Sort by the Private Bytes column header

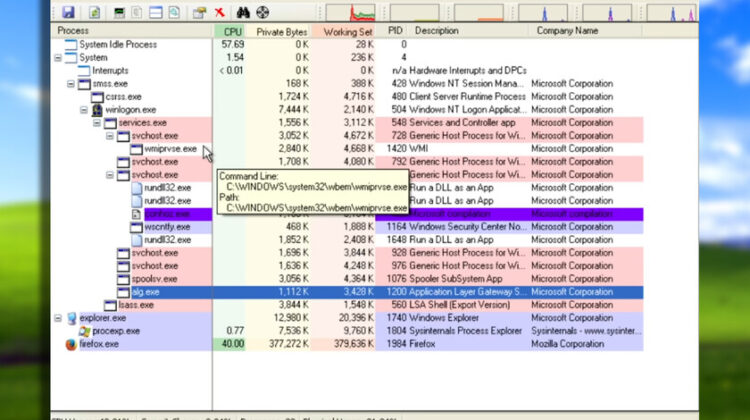pyautogui.click(x=278, y=31)
